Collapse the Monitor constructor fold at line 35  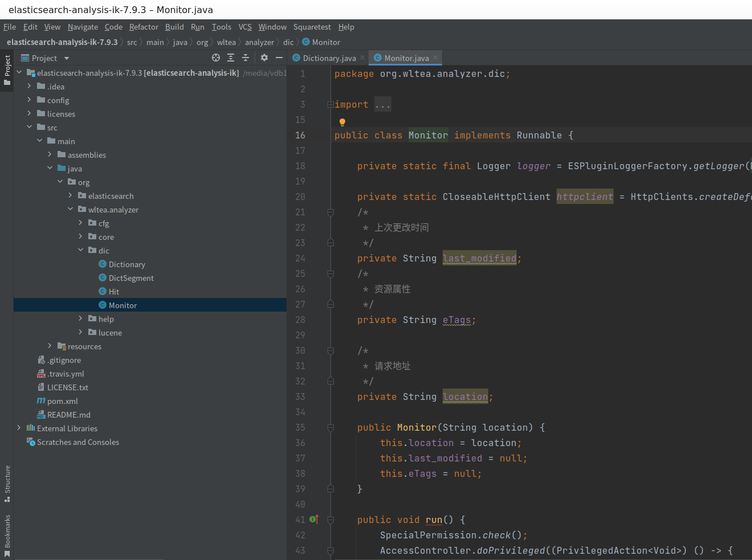point(330,427)
